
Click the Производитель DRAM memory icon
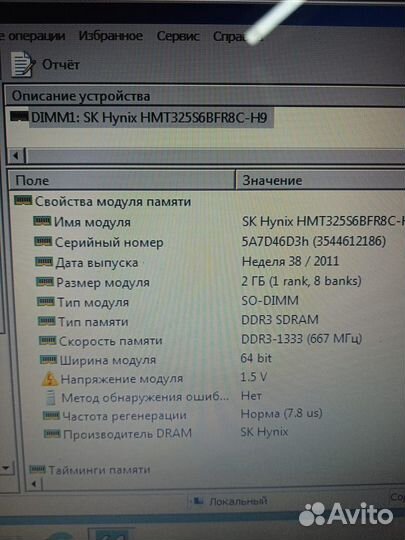(52, 433)
